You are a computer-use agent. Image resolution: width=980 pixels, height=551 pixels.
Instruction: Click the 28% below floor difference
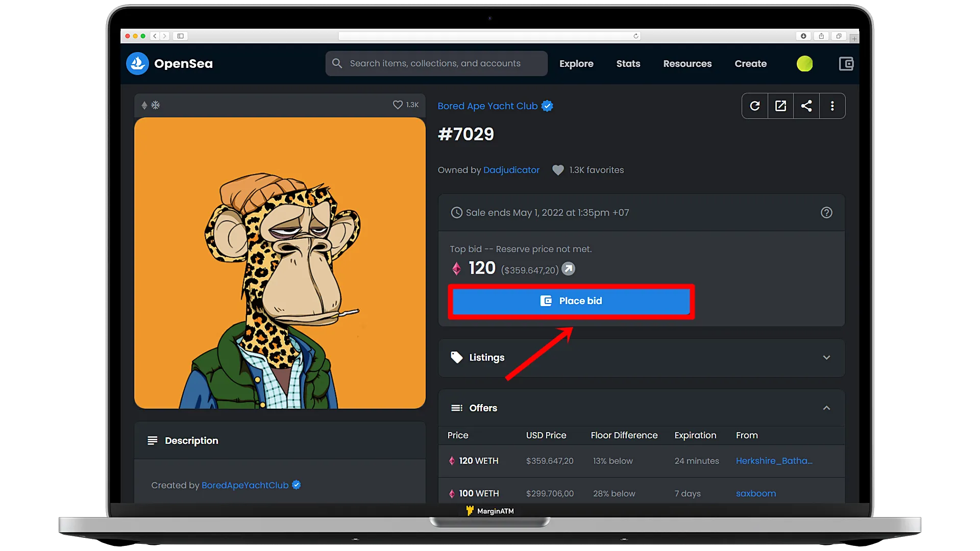coord(614,493)
